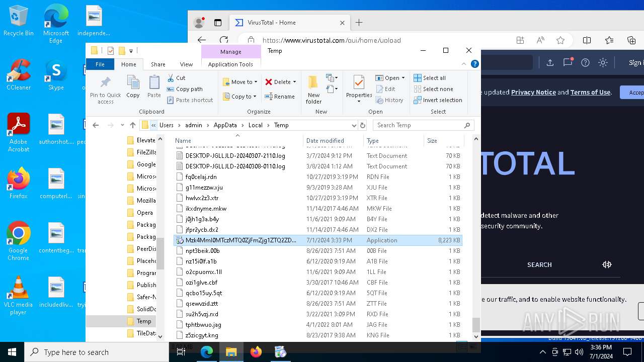The height and width of the screenshot is (362, 644).
Task: Select the VirusTotal - Home browser tab
Action: pos(289,23)
